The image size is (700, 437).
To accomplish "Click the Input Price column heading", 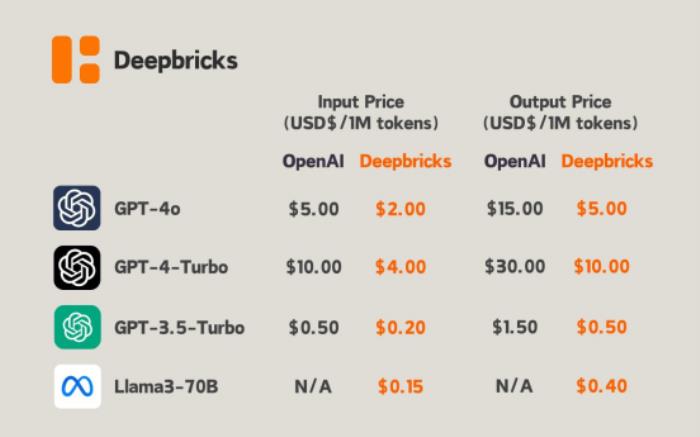I will 361,112.
